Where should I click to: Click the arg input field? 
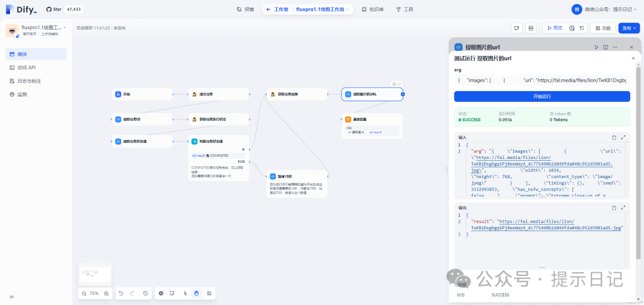pyautogui.click(x=541, y=80)
